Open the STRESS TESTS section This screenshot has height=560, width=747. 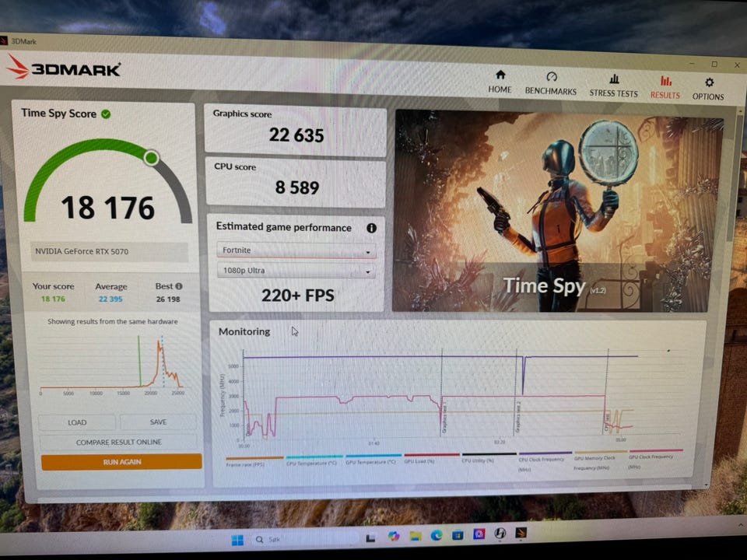pyautogui.click(x=614, y=86)
